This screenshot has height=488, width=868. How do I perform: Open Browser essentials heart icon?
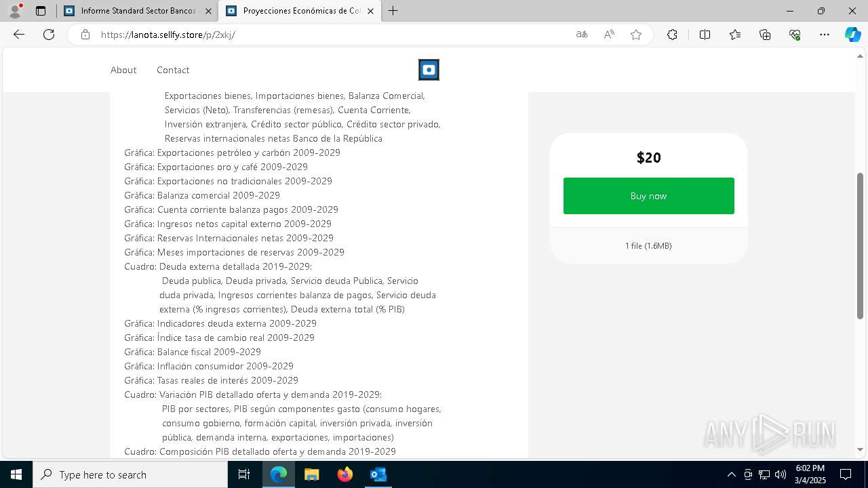pyautogui.click(x=795, y=35)
